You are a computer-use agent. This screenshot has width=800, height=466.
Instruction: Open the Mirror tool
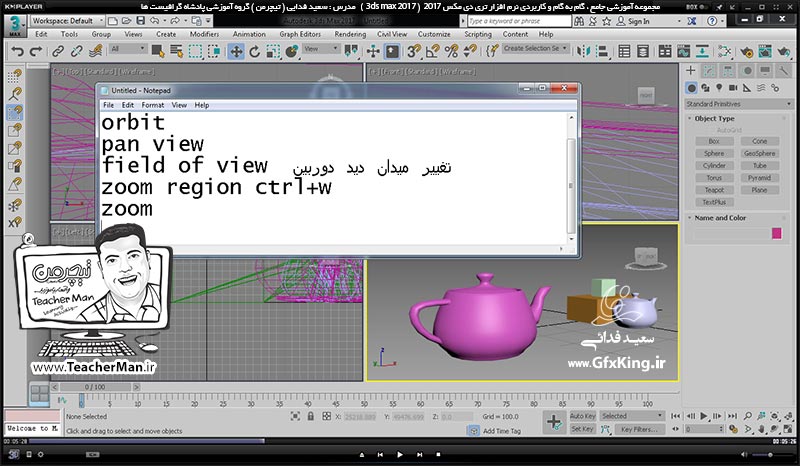point(583,52)
